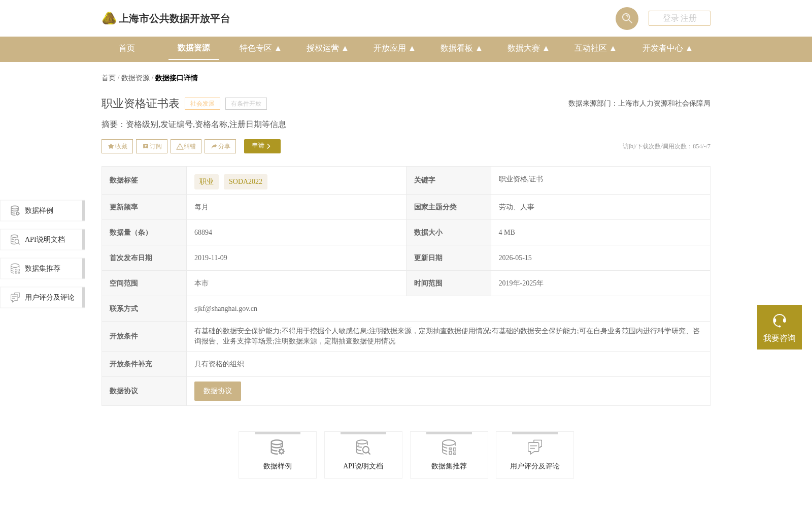Screen dimensions: 812x508
Task: Open the 首页 nav item
Action: pyautogui.click(x=127, y=48)
